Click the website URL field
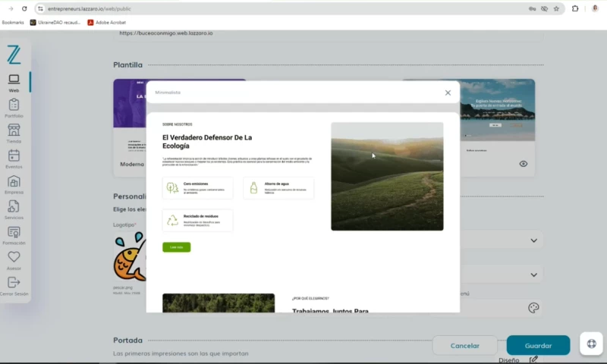The height and width of the screenshot is (364, 607). click(329, 34)
